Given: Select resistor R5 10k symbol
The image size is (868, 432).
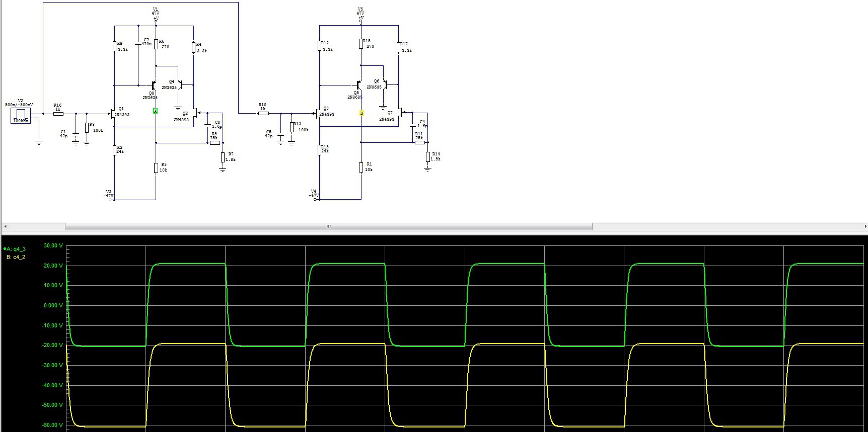Looking at the screenshot, I should [x=156, y=168].
